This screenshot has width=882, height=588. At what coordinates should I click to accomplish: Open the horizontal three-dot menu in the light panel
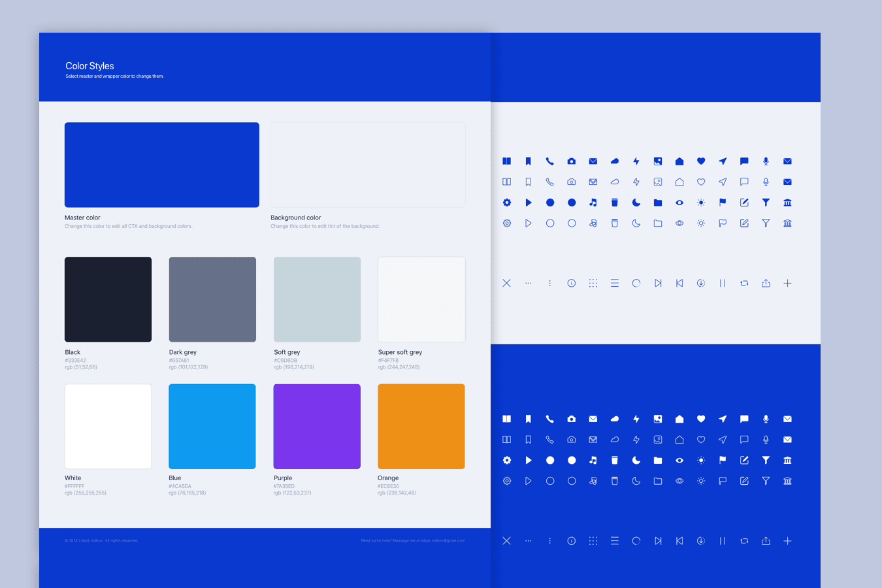tap(529, 284)
